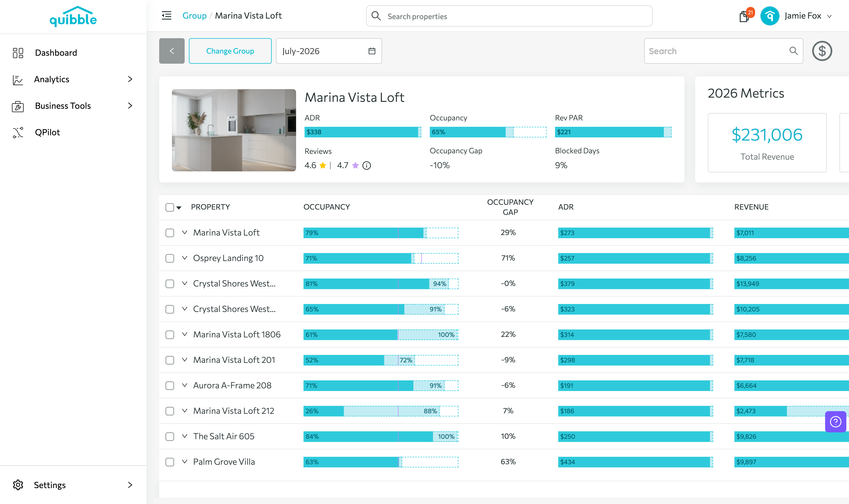Expand the Osprey Landing 10 row chevron
Image resolution: width=849 pixels, height=504 pixels.
coord(184,258)
